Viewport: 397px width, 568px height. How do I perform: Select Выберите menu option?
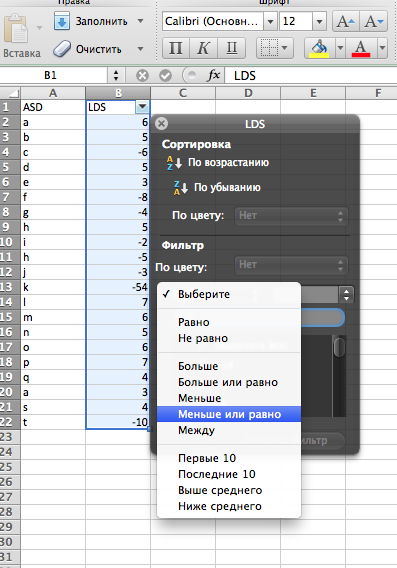[x=229, y=294]
